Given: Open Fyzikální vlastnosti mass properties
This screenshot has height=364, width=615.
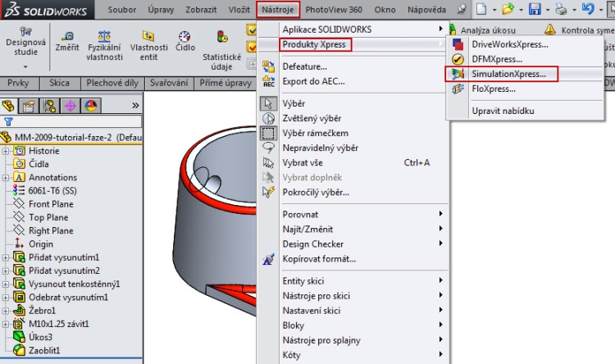Looking at the screenshot, I should (x=104, y=46).
